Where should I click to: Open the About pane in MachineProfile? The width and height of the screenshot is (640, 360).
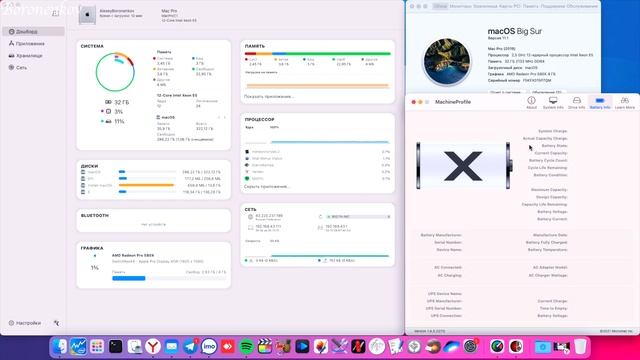[x=531, y=102]
